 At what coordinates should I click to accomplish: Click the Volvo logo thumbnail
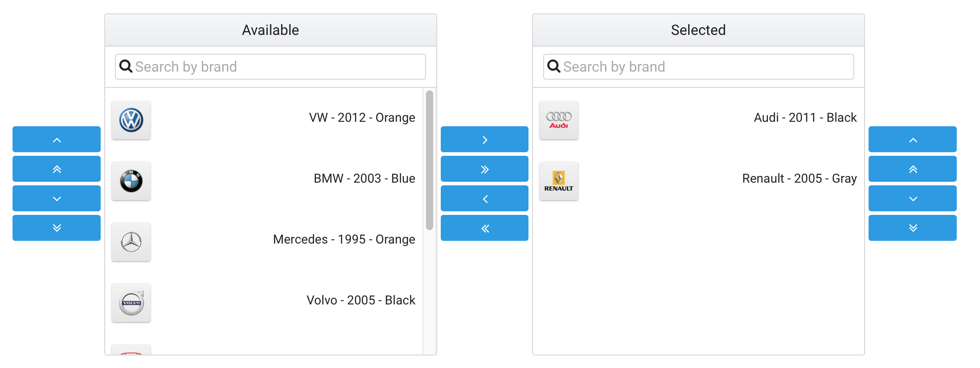[x=131, y=303]
